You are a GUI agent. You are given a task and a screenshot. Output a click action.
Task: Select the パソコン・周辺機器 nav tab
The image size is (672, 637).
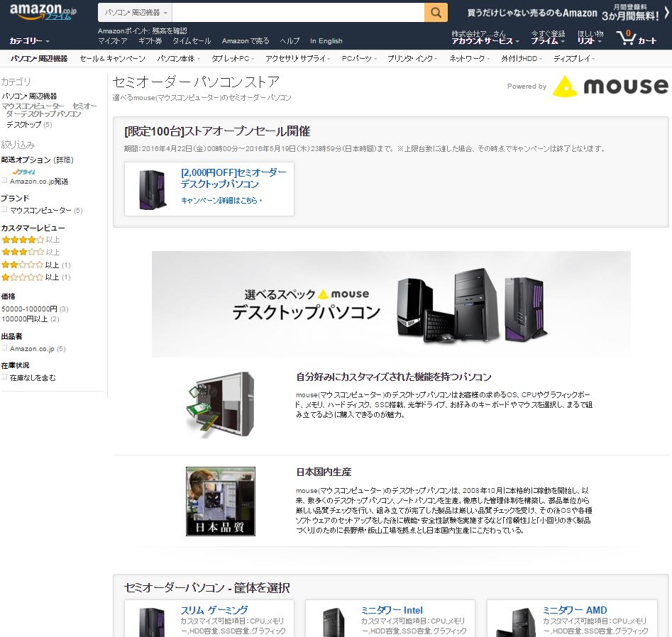(39, 59)
